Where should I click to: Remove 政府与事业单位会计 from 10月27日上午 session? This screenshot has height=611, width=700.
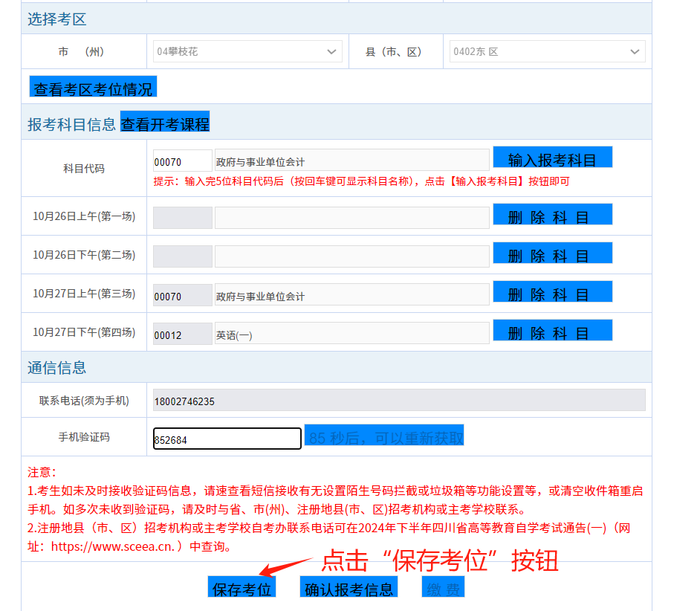[552, 292]
